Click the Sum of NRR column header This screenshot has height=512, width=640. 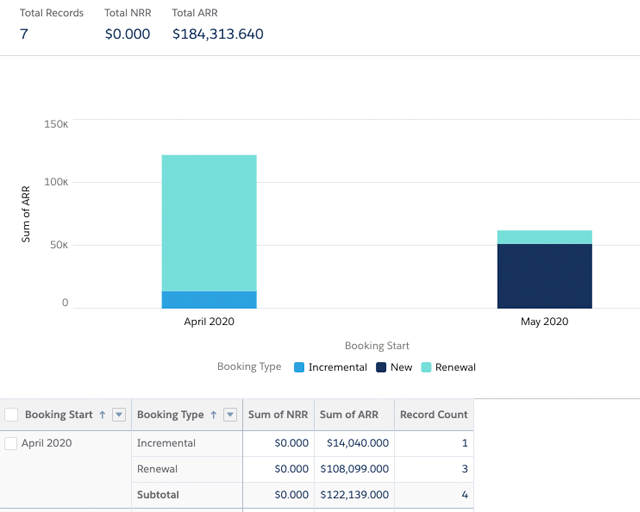[278, 415]
